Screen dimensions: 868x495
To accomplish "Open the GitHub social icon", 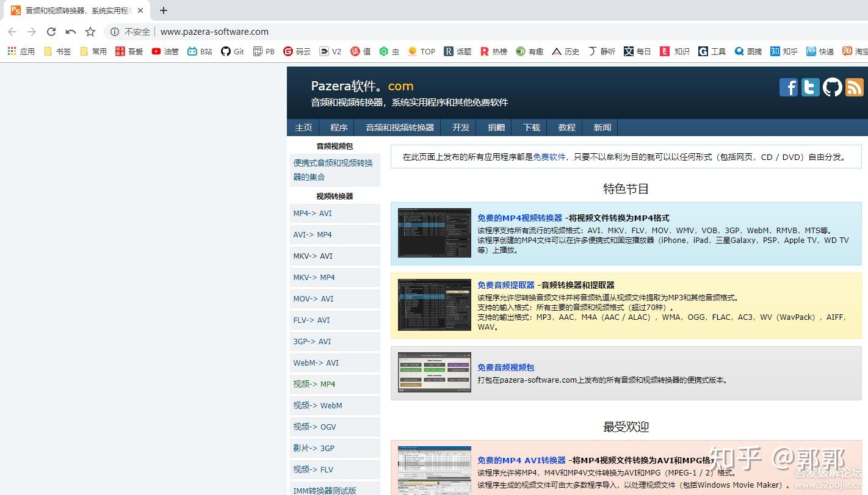I will pyautogui.click(x=833, y=87).
